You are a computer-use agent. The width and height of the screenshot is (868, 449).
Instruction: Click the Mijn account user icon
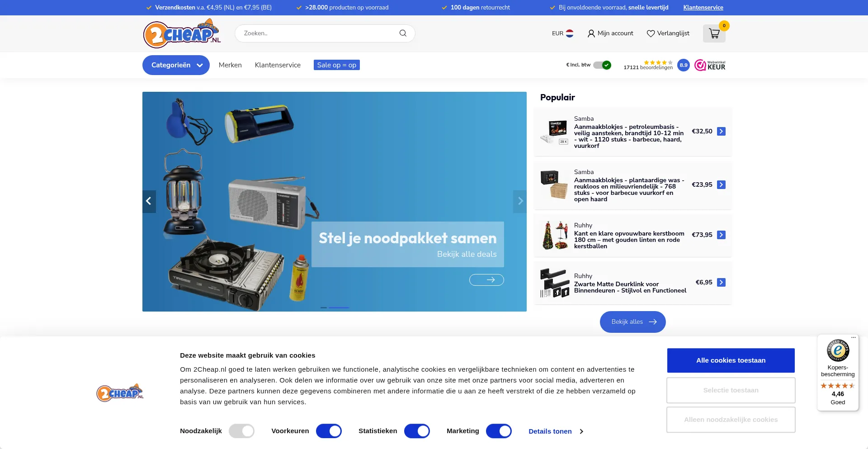(x=591, y=33)
